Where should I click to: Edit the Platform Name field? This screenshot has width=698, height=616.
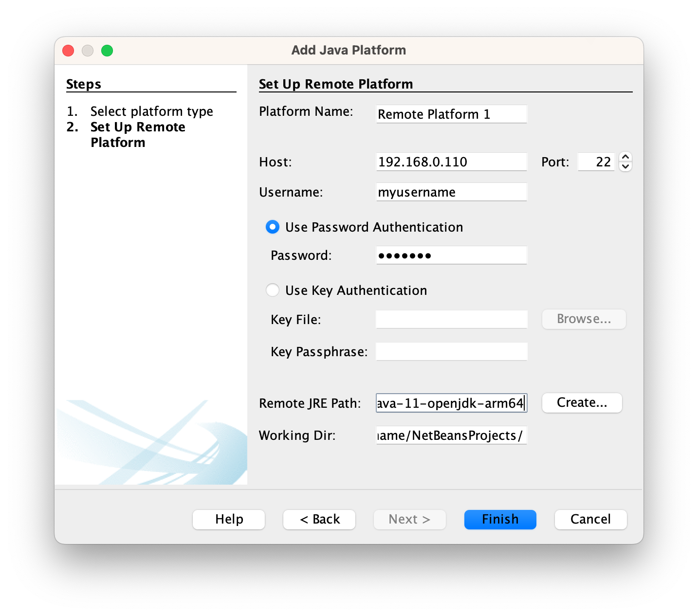(x=451, y=114)
